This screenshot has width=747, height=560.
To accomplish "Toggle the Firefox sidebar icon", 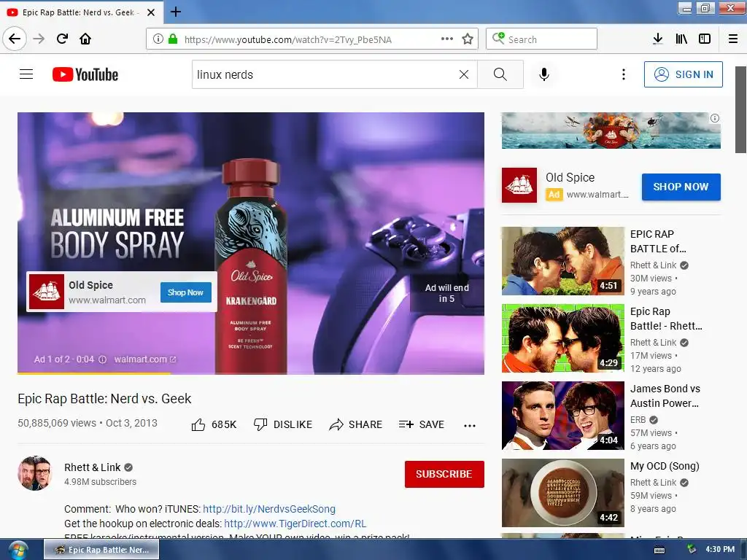I will click(x=705, y=39).
